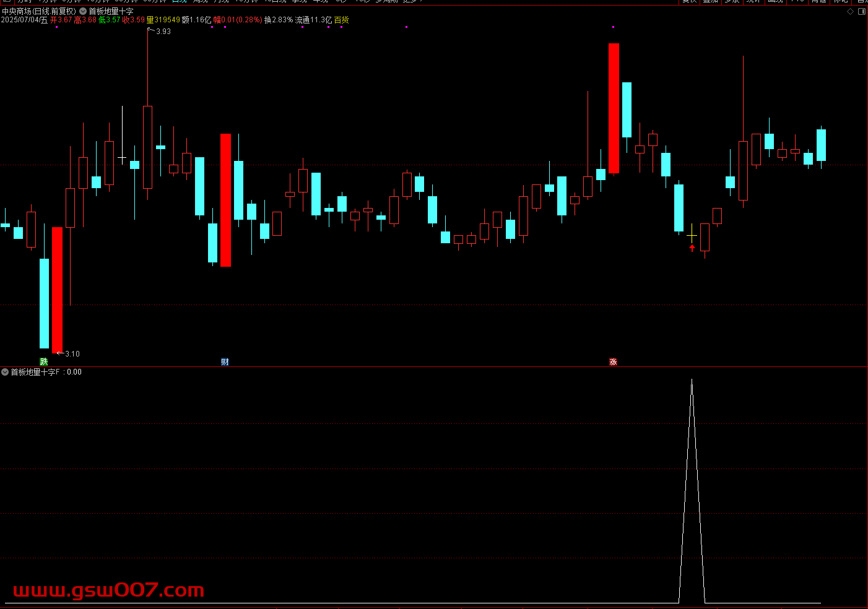Click the main indicator name 首板地量十字
This screenshot has height=609, width=868.
[x=111, y=11]
